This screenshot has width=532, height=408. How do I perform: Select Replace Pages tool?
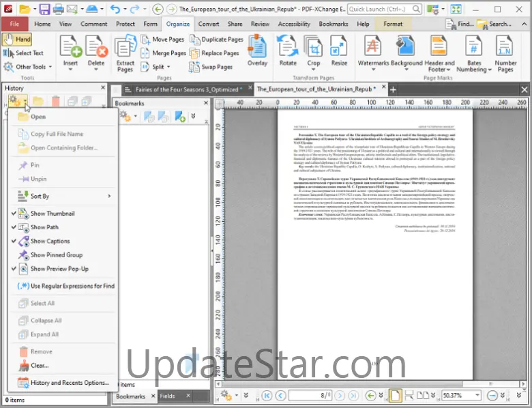point(214,53)
